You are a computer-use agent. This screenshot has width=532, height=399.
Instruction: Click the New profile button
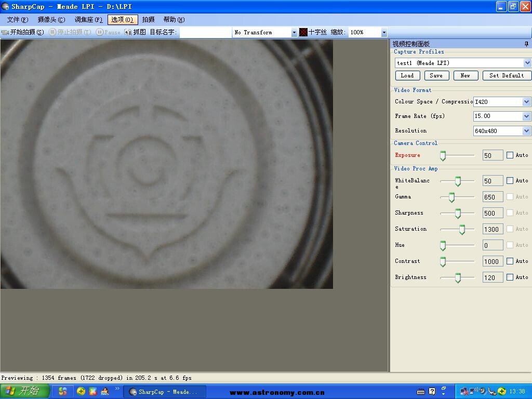click(x=466, y=76)
